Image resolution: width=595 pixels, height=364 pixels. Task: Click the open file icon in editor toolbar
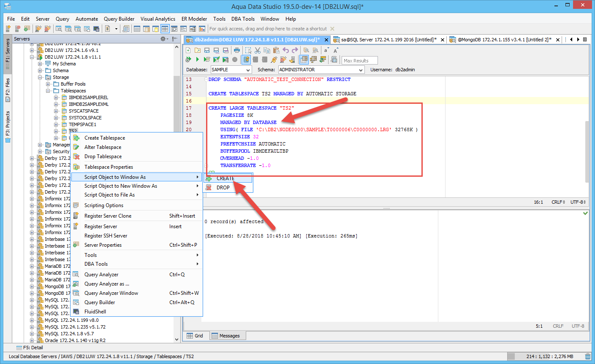[198, 51]
